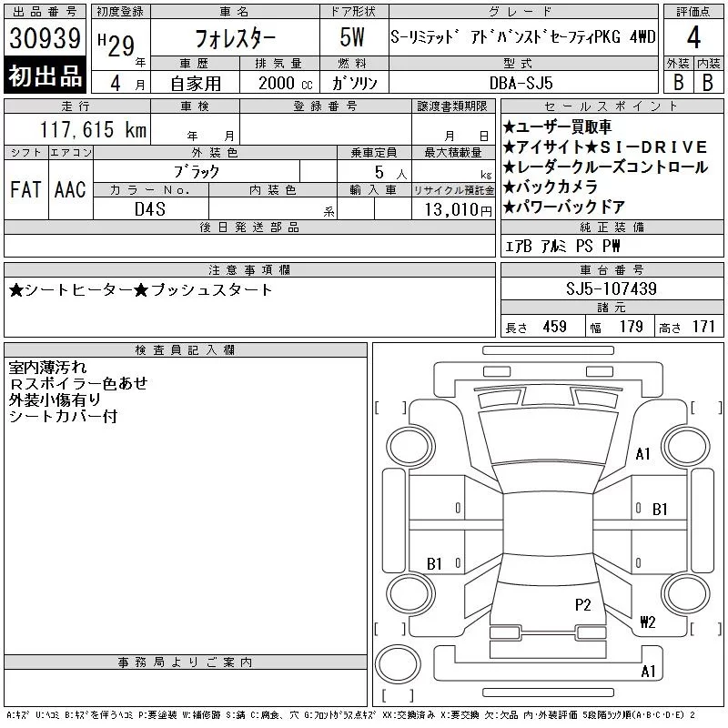Click the B1 mark beside left door
728x728 pixels.
pos(435,563)
